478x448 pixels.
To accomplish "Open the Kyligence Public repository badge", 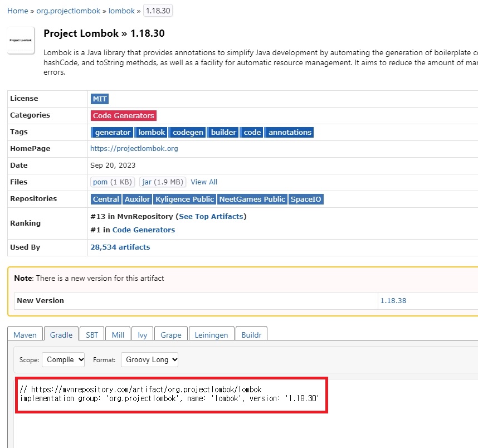I will [184, 199].
